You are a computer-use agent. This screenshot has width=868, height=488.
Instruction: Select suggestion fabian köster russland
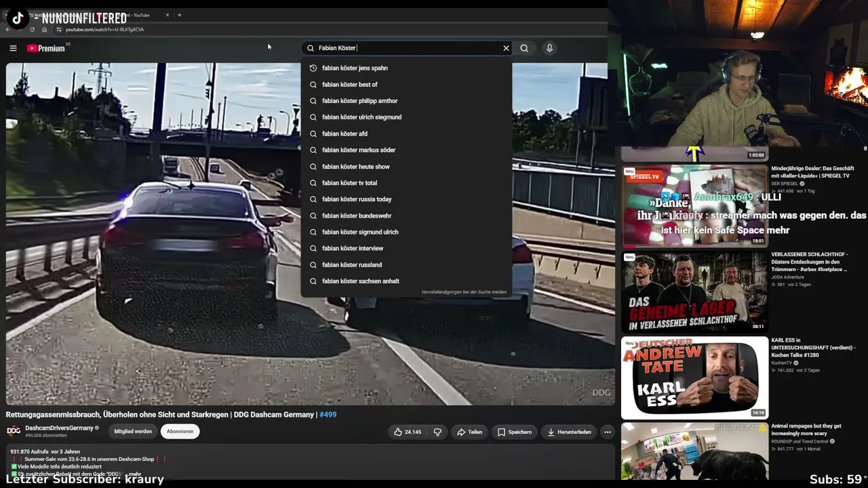(x=407, y=265)
